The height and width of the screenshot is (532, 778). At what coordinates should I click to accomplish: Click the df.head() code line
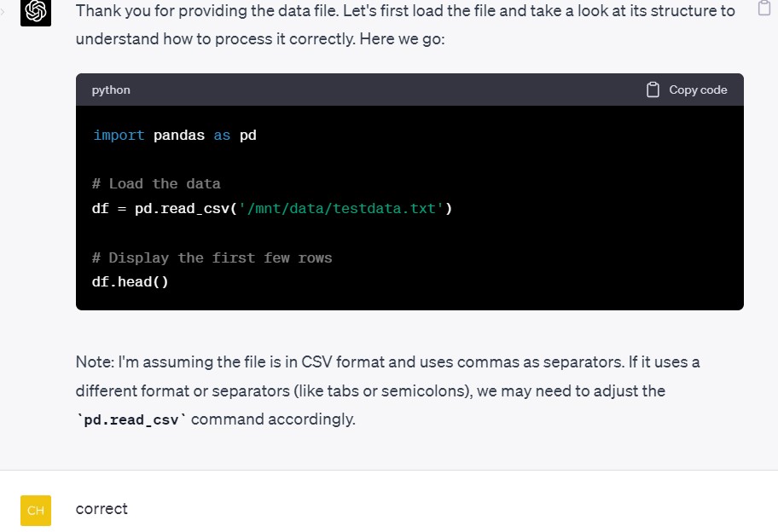click(130, 281)
